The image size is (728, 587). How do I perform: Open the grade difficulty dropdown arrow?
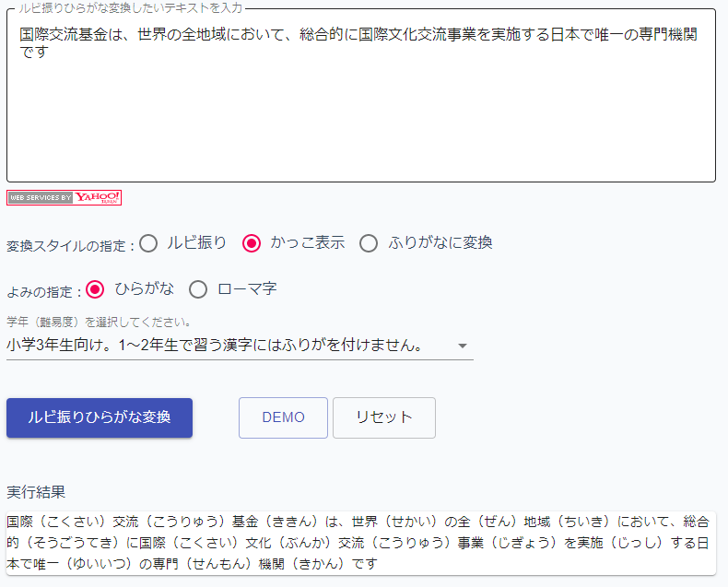462,346
